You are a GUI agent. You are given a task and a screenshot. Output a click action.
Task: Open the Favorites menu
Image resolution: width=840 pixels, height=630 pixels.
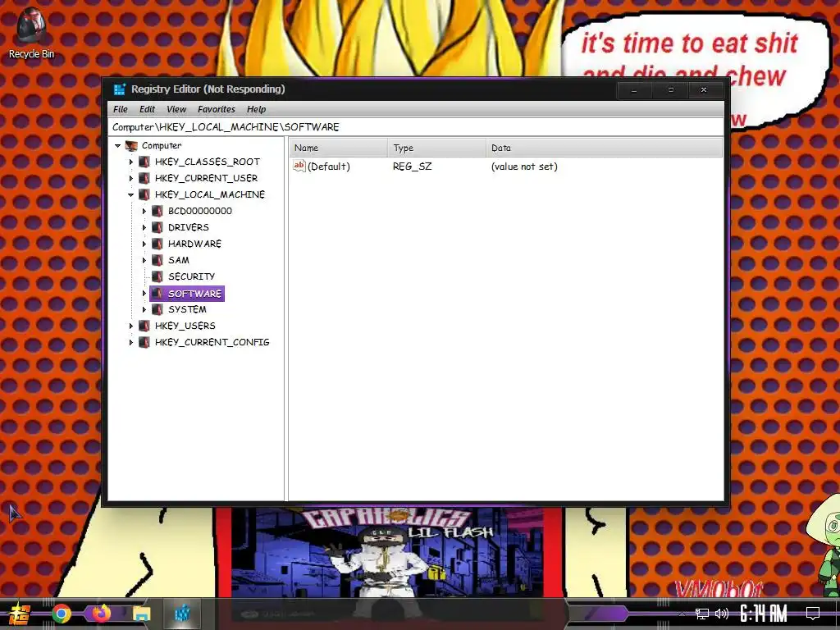click(x=216, y=109)
